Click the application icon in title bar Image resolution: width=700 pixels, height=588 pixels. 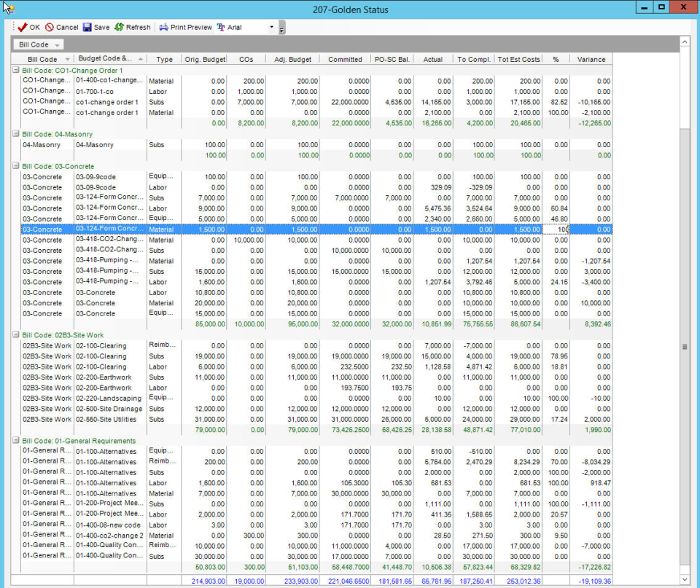9,9
